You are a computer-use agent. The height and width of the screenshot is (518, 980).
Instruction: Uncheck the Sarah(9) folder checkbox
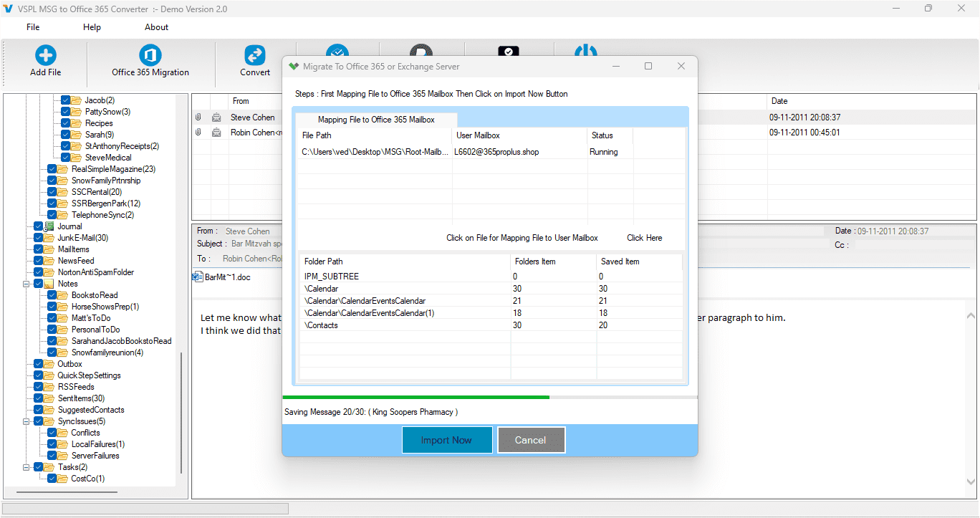point(66,135)
